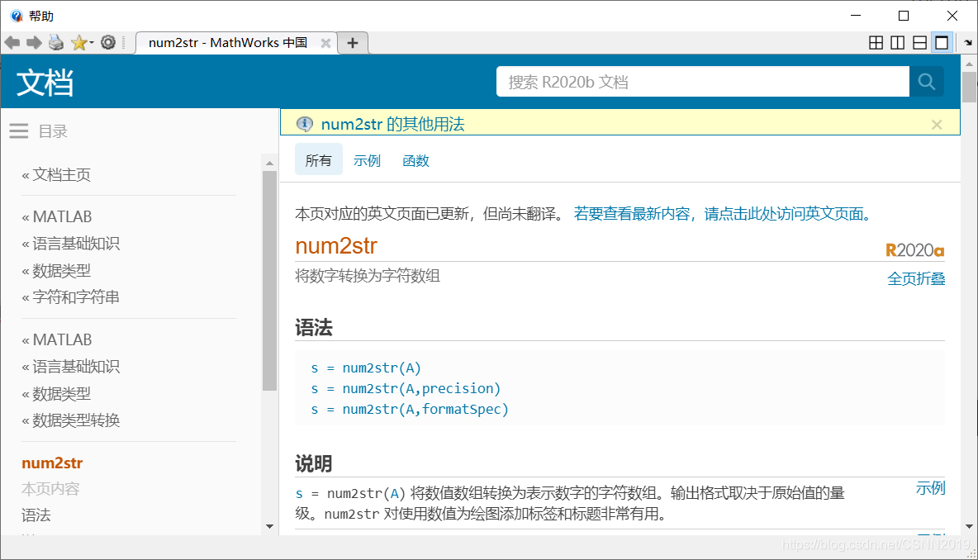Open 示例 link beside num2str(A) description

click(930, 488)
